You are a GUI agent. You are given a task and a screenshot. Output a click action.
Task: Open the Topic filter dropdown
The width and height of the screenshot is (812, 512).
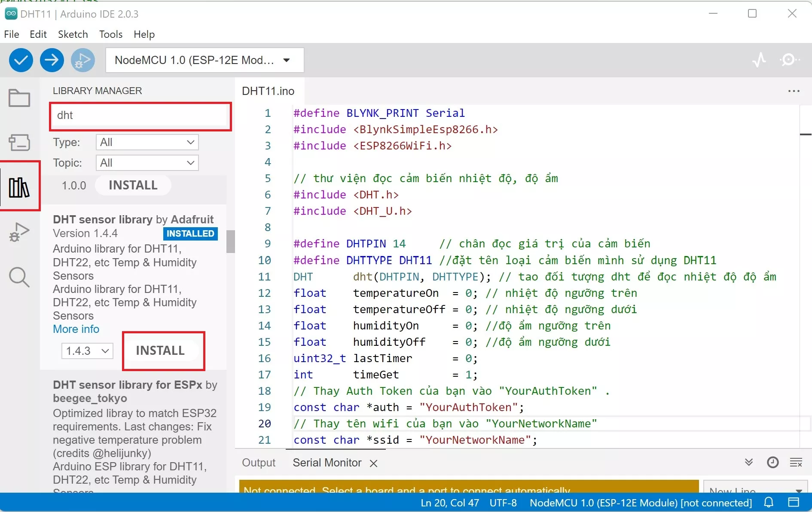click(147, 163)
